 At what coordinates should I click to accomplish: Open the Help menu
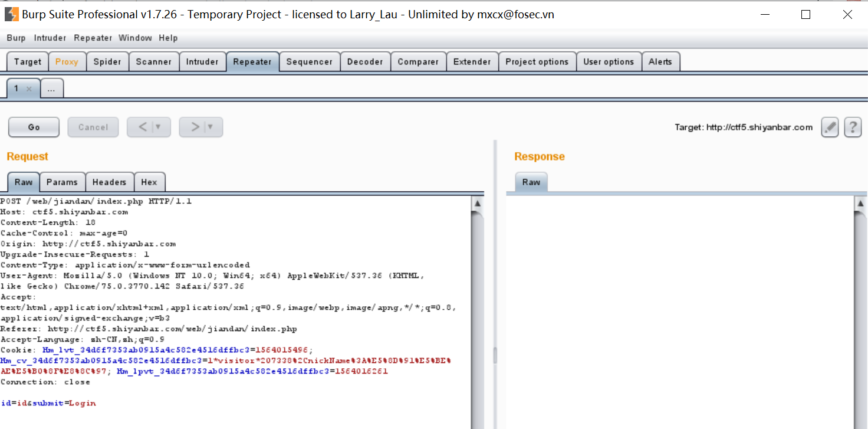coord(168,38)
